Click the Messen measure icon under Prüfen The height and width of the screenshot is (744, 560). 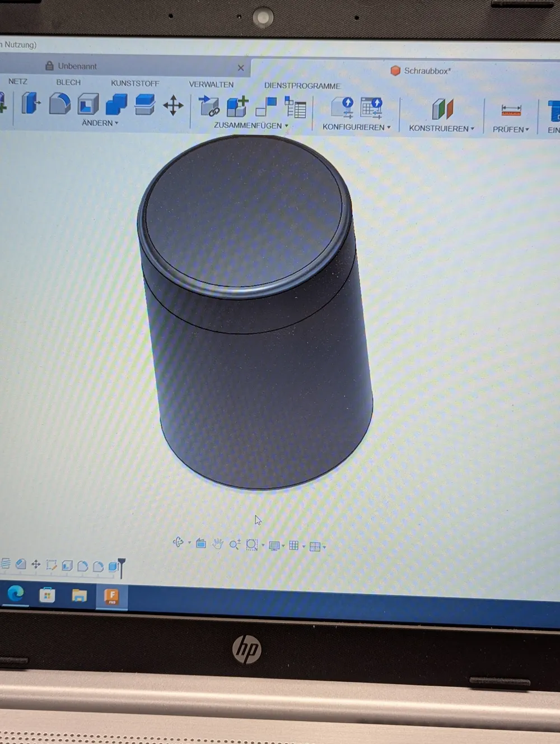[x=510, y=111]
